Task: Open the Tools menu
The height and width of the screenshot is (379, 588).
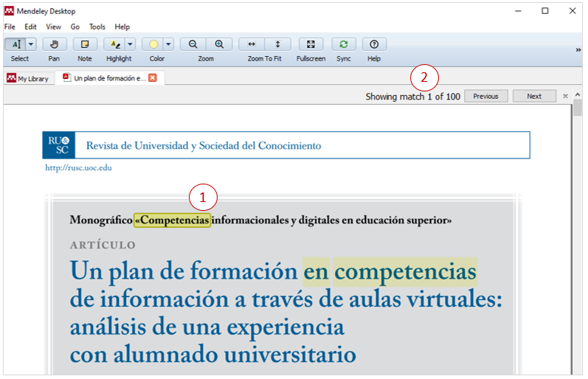Action: click(97, 27)
